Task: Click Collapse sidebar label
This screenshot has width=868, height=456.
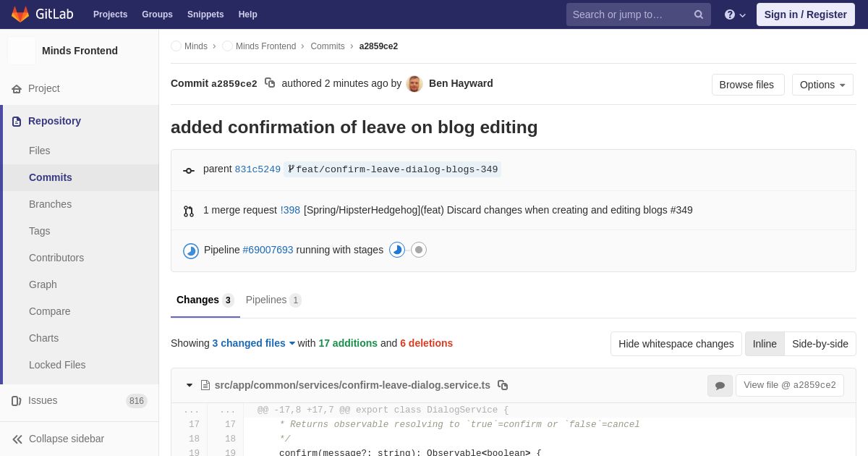Action: [x=67, y=439]
